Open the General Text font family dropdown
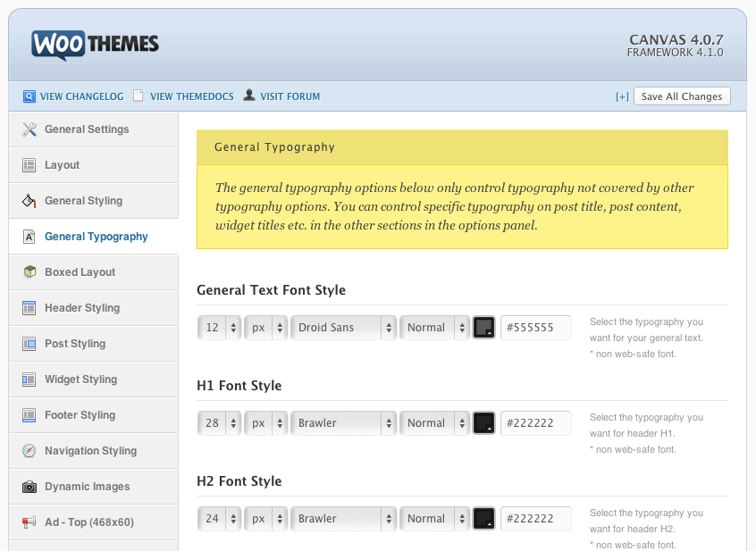Screen dimensions: 756x551 (343, 328)
